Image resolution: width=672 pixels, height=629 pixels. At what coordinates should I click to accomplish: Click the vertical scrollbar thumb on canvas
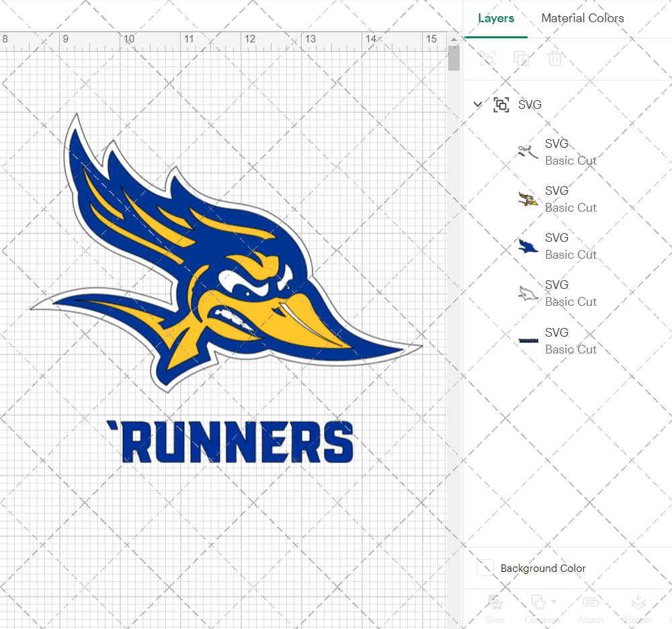(454, 58)
